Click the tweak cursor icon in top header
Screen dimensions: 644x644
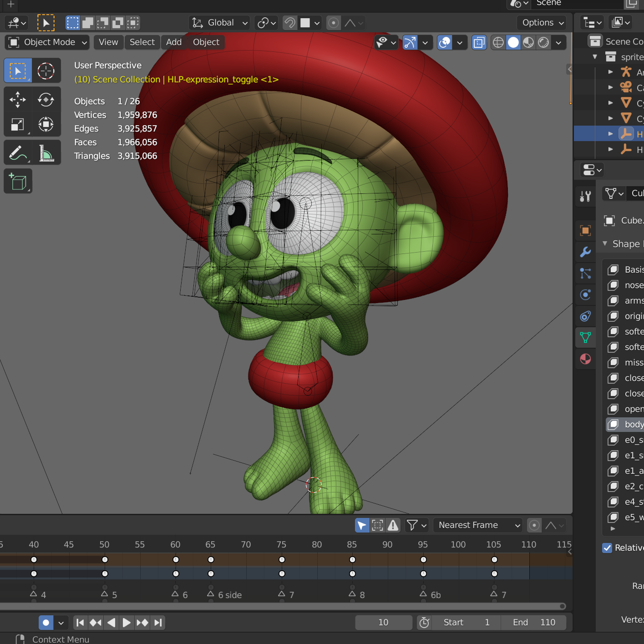click(x=46, y=23)
